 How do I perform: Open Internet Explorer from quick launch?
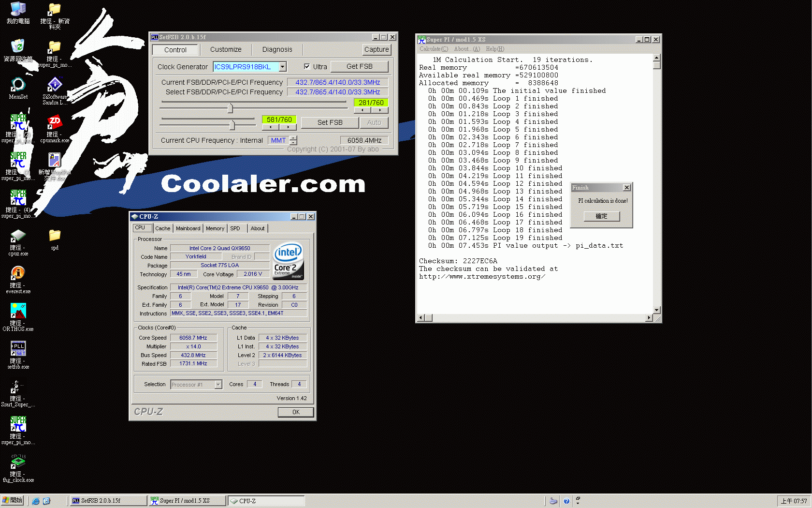pyautogui.click(x=36, y=501)
